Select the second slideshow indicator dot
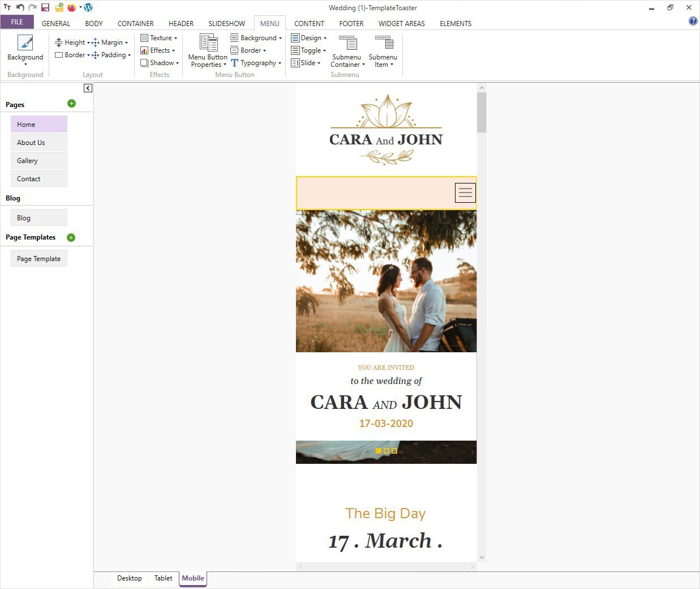Screen dimensions: 700x589 click(x=386, y=451)
